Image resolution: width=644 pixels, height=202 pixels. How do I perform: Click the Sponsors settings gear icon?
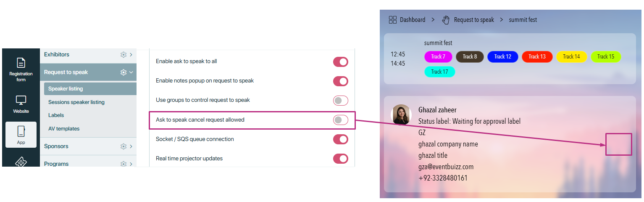click(123, 146)
